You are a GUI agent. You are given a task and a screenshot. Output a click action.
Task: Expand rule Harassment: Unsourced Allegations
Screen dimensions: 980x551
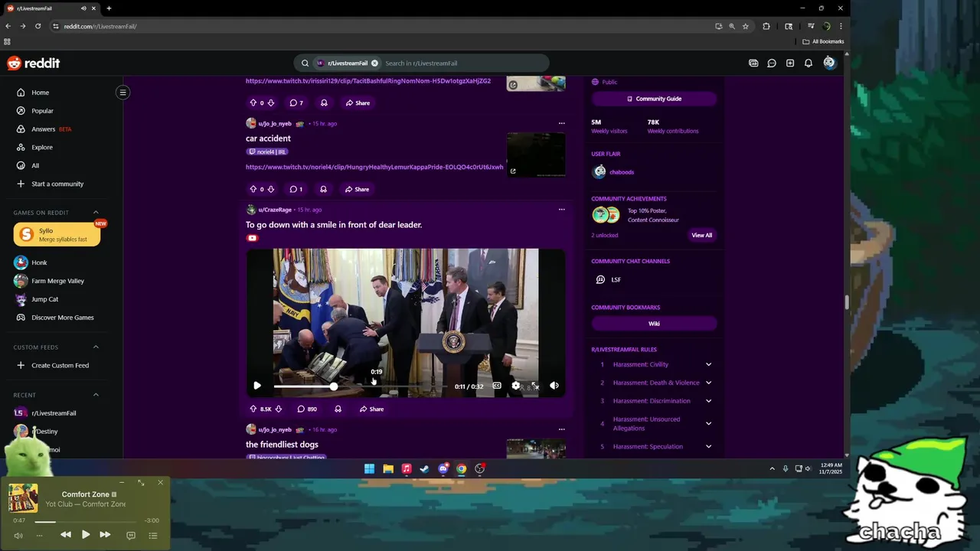[708, 424]
